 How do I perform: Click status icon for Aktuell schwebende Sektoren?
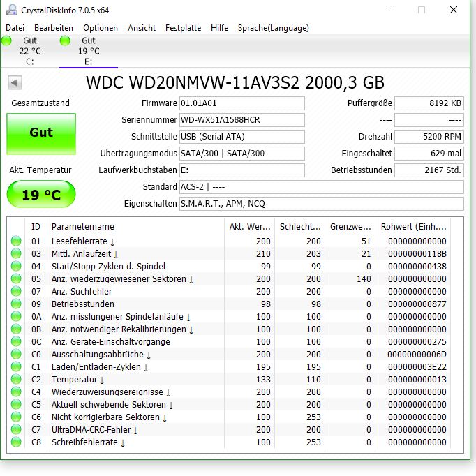[16, 404]
